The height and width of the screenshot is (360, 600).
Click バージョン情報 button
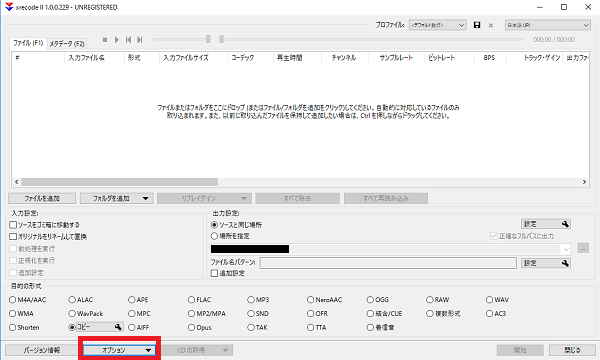pos(42,350)
